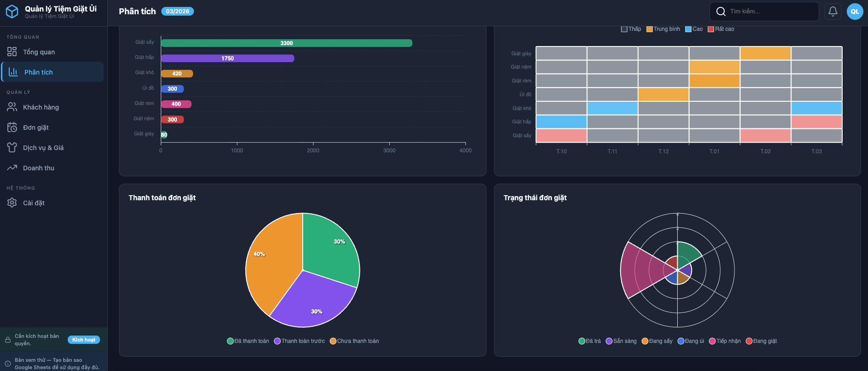This screenshot has width=868, height=371.
Task: Click the Cài đặt gear icon
Action: 12,203
